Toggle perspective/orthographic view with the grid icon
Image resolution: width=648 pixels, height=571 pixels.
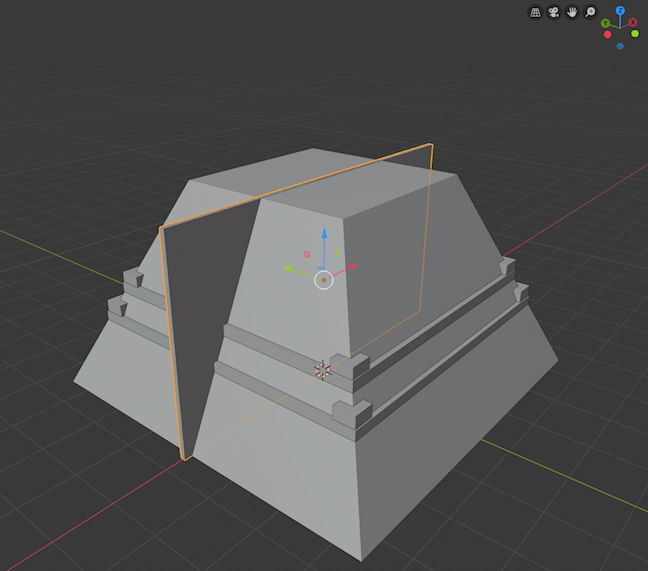tap(535, 13)
